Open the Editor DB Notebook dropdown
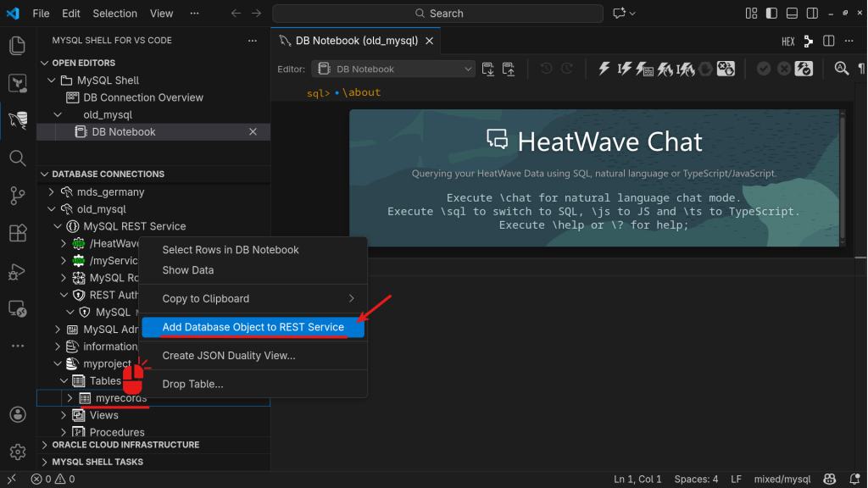This screenshot has width=868, height=488. point(393,69)
